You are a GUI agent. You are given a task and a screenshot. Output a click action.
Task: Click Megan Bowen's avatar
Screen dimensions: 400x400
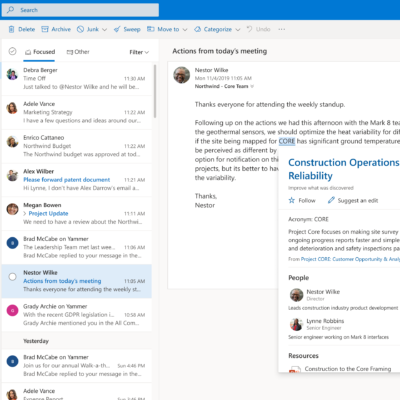click(x=12, y=209)
